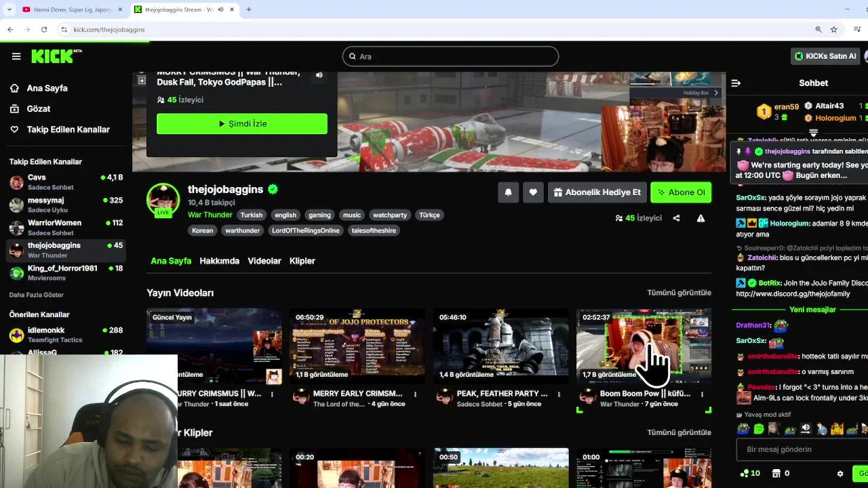Click Abone Ol button
This screenshot has width=868, height=488.
pyautogui.click(x=681, y=192)
